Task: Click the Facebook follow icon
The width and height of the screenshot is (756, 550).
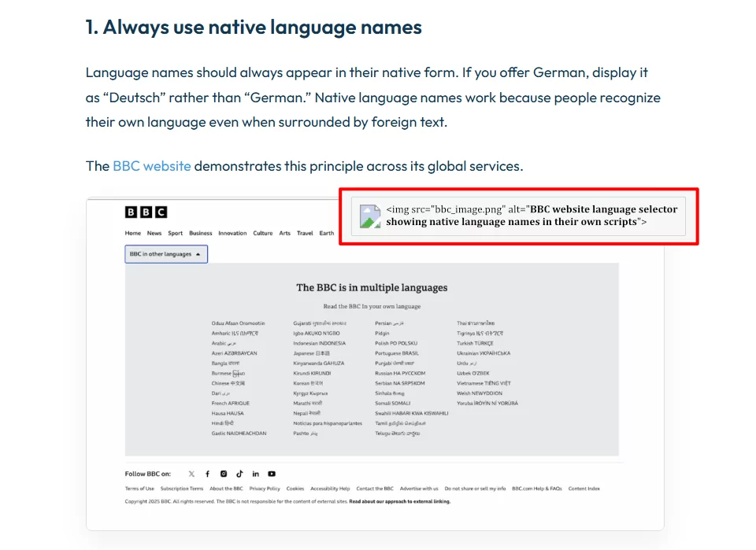Action: click(208, 474)
